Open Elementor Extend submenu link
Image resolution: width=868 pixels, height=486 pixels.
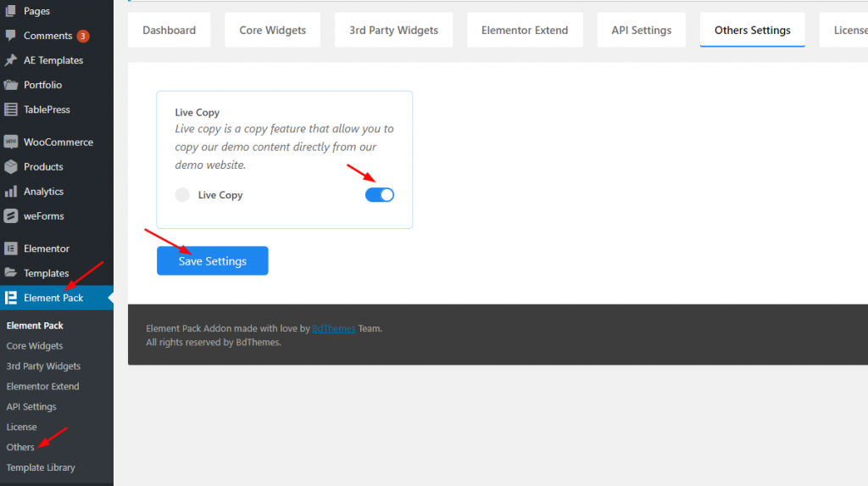coord(42,386)
